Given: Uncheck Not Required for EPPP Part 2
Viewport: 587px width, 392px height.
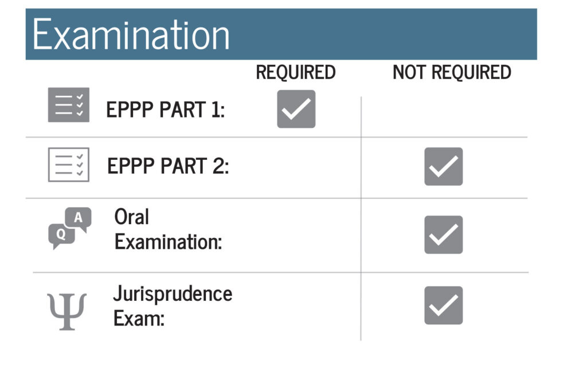Looking at the screenshot, I should 443,167.
